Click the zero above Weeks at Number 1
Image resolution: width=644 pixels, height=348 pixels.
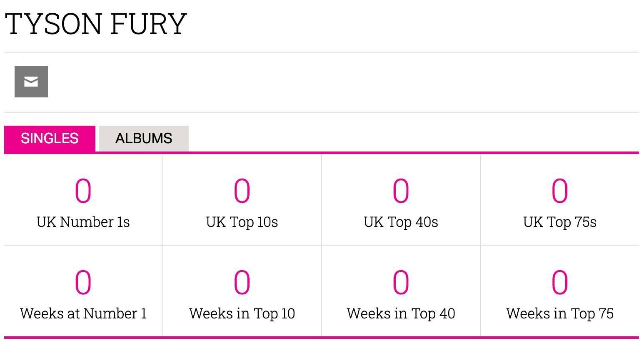(83, 282)
